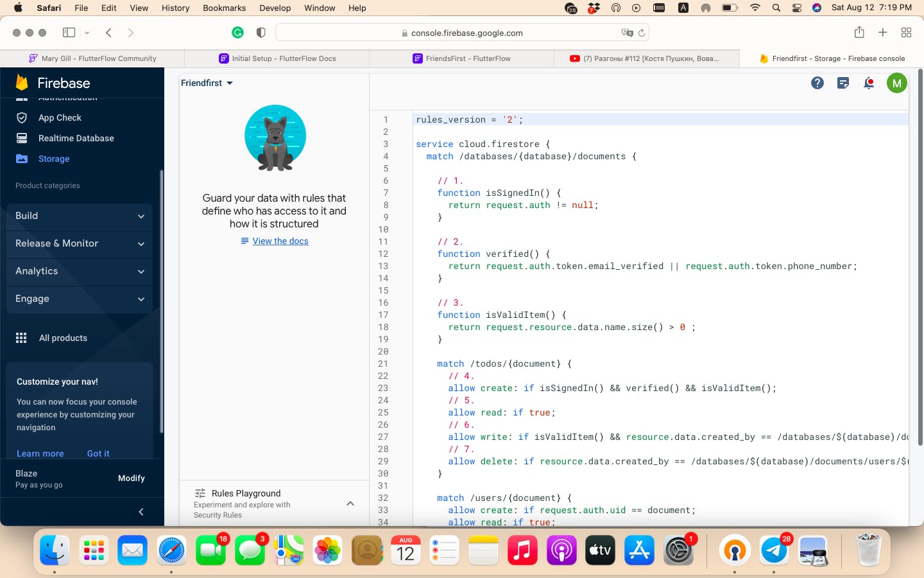Screen dimensions: 924x578
Task: Expand the Build category
Action: point(80,216)
